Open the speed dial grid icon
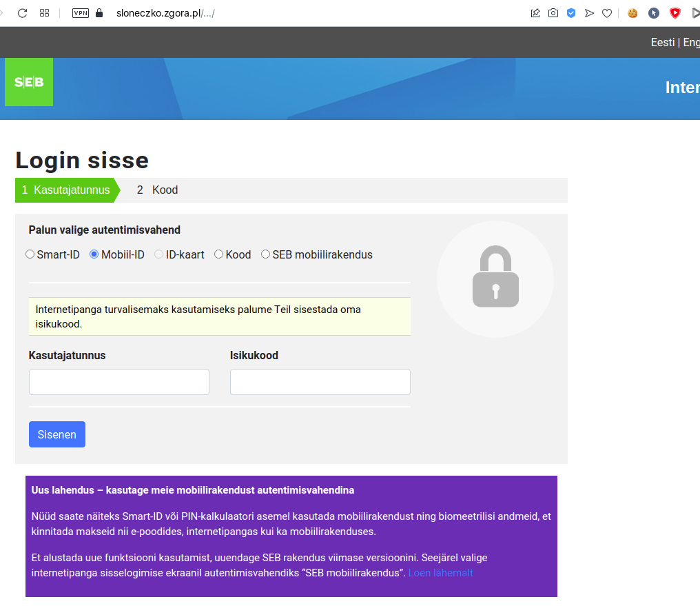Screen dimensions: 700x606 pos(44,13)
